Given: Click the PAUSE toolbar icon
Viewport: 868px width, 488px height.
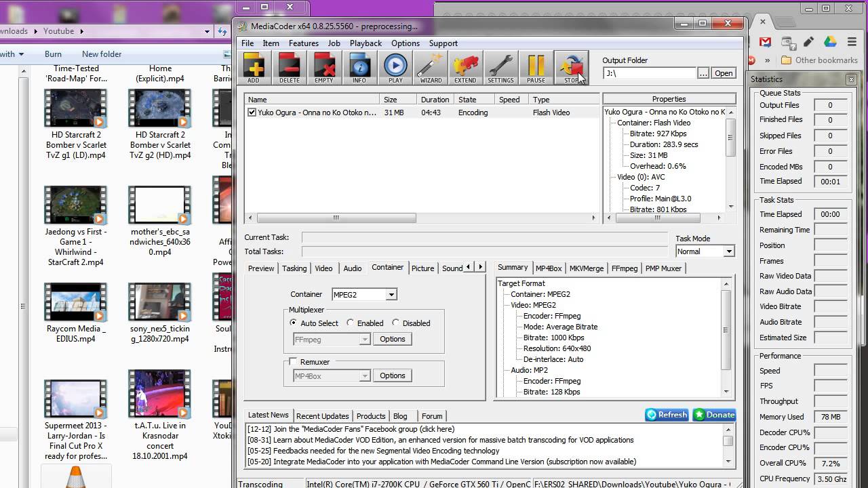Looking at the screenshot, I should (536, 68).
